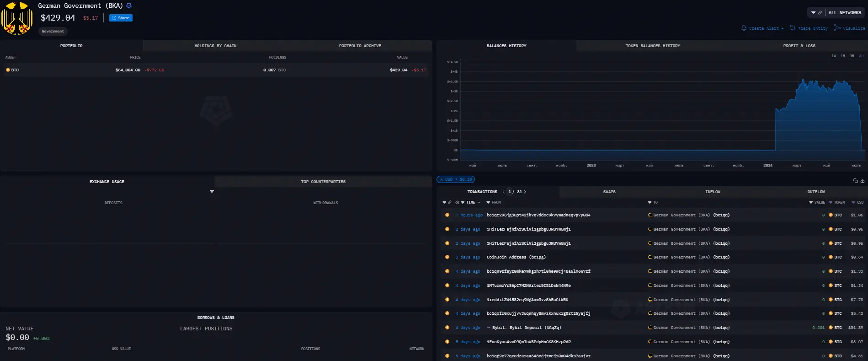Share the German Government entity page
The width and height of the screenshot is (868, 361).
121,18
